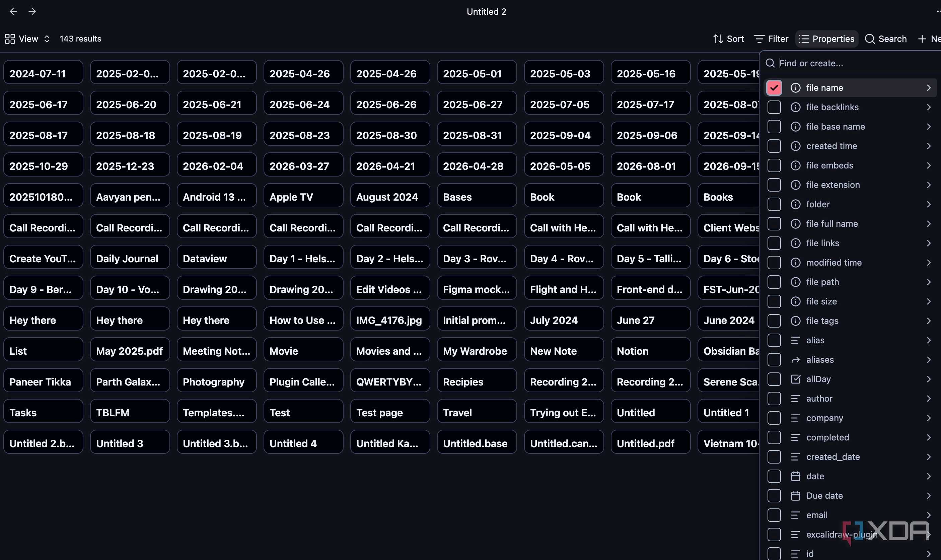The image size is (941, 560).
Task: Click the info icon next to file backlinks
Action: click(795, 107)
